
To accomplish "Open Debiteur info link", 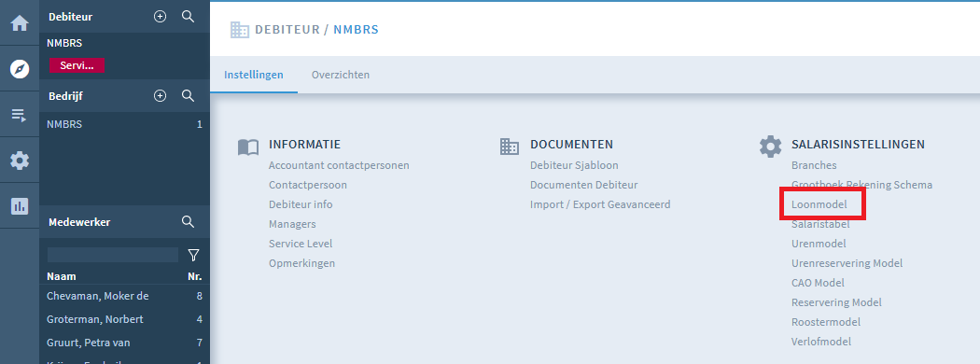I will pyautogui.click(x=301, y=204).
